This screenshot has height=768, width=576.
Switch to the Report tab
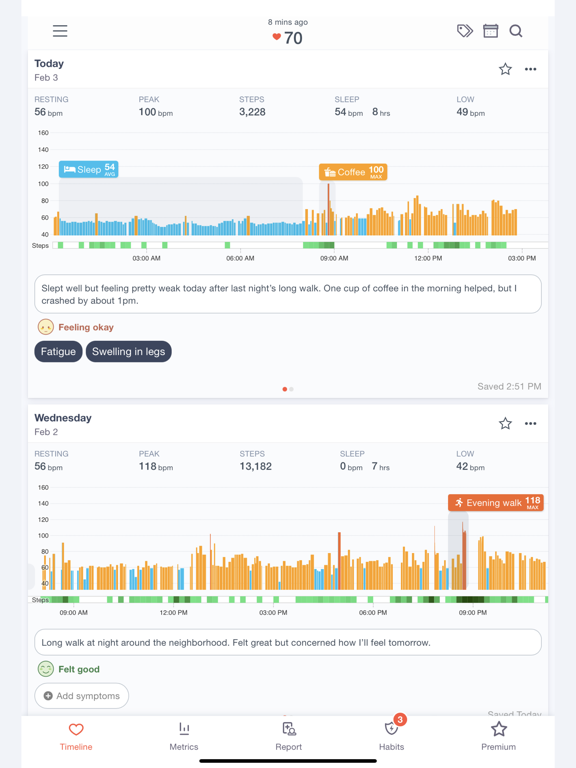(x=288, y=736)
